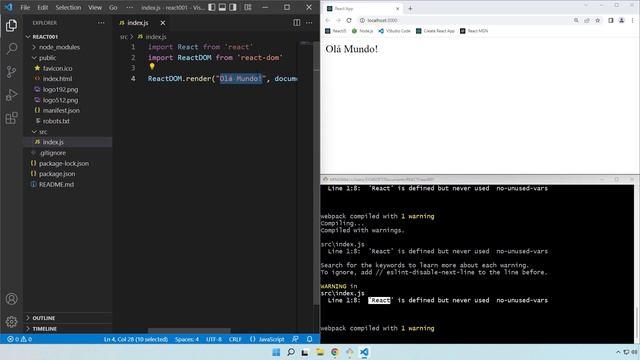
Task: Close the index.js editor tab
Action: (x=163, y=23)
